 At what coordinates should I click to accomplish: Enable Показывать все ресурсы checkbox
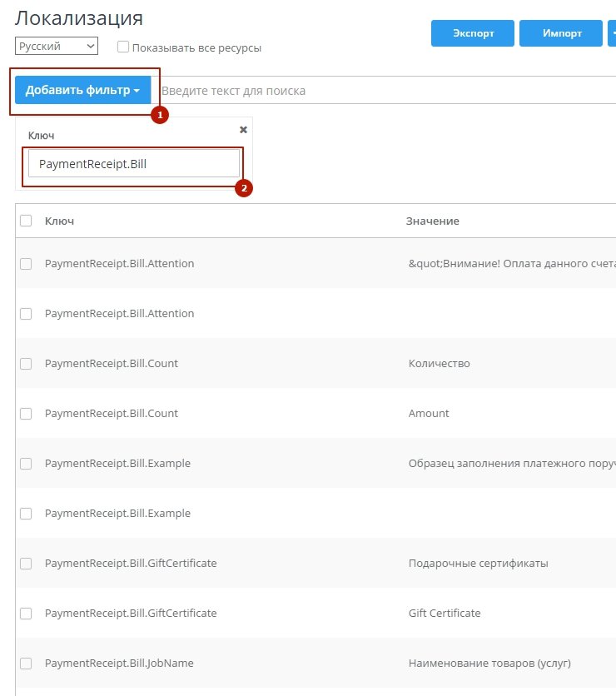point(123,47)
